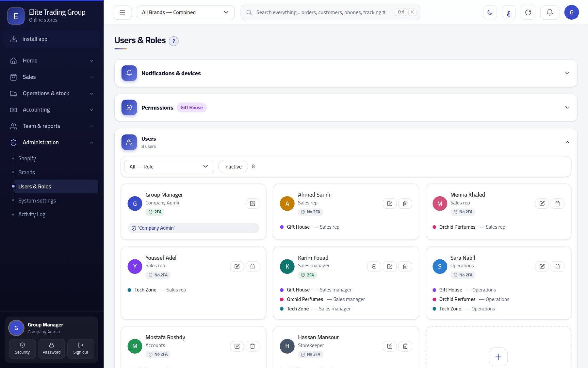Collapse the Users section

pyautogui.click(x=346, y=142)
